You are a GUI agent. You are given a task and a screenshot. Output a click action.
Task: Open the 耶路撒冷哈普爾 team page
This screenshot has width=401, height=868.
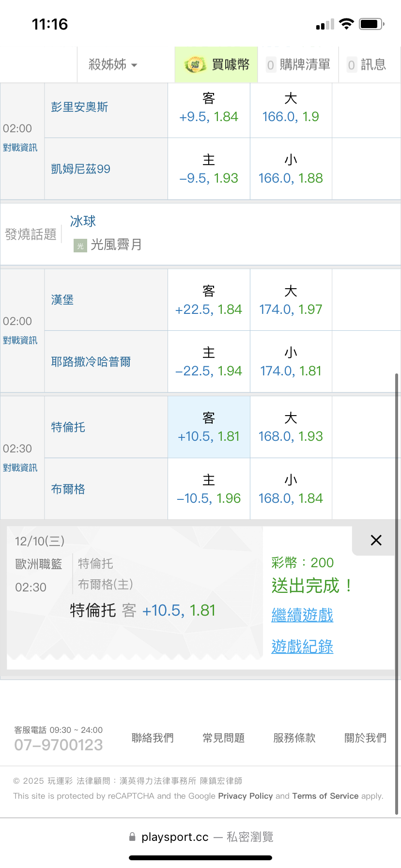pyautogui.click(x=91, y=362)
